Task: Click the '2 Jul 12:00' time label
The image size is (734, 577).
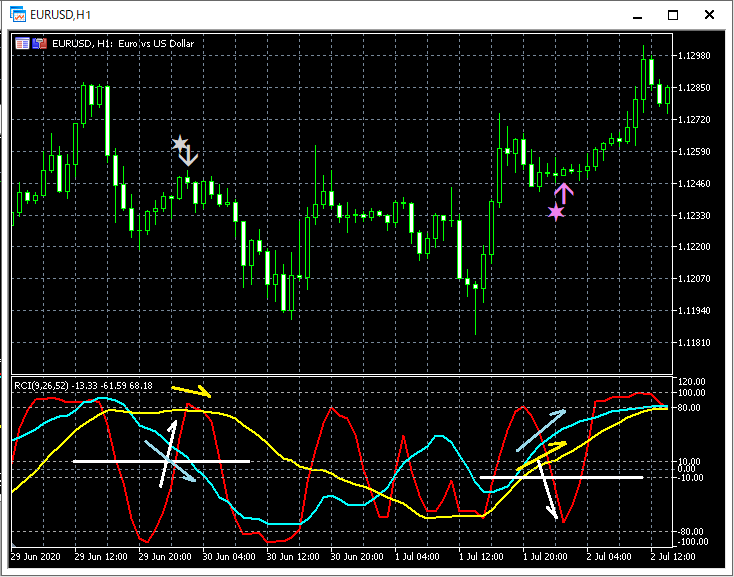Action: coord(673,556)
